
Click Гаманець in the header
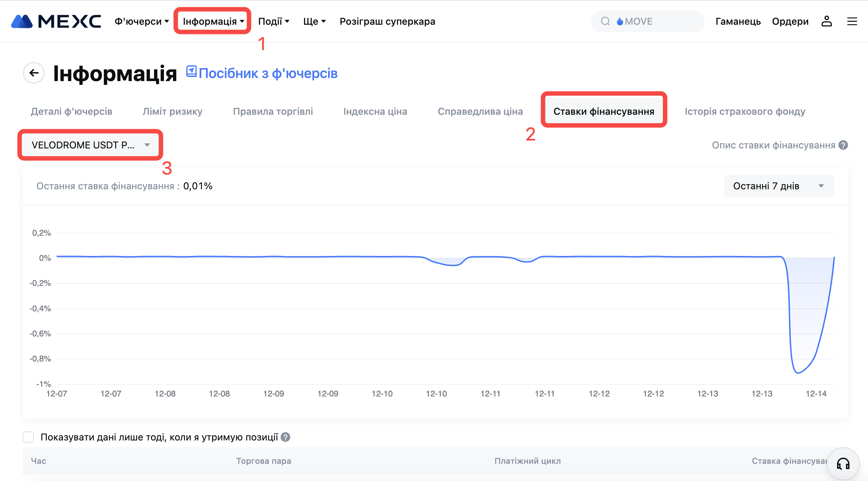[x=738, y=21]
